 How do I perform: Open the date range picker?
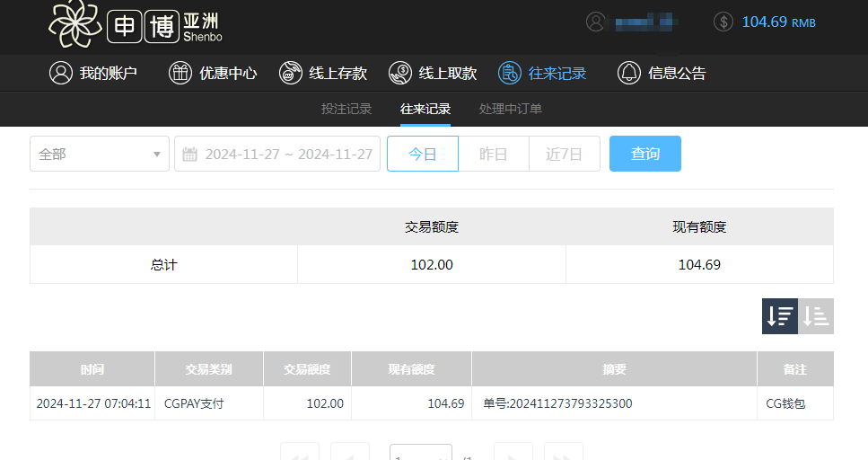277,154
